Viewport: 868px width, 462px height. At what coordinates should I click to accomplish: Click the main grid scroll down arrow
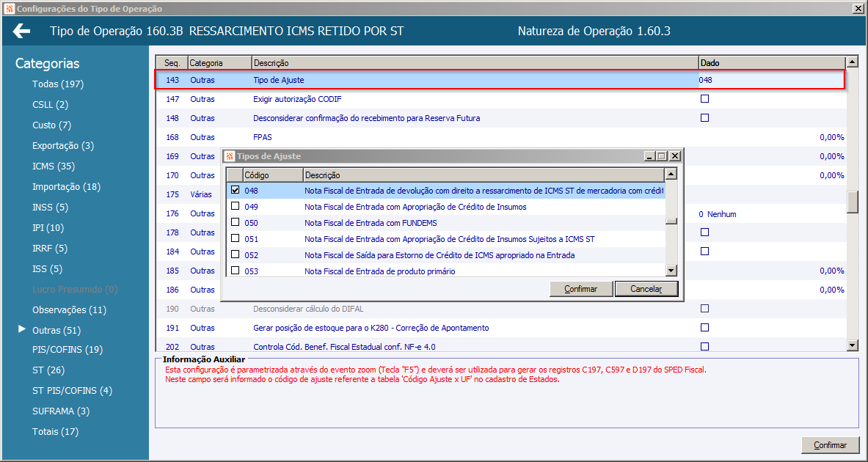click(853, 345)
